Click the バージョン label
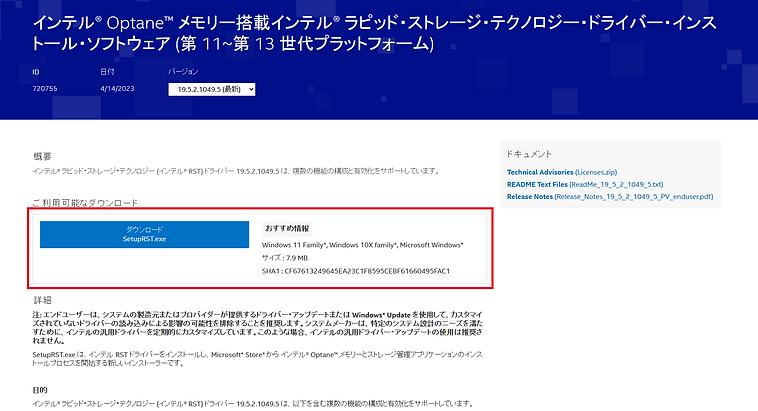This screenshot has height=411, width=758. (183, 72)
